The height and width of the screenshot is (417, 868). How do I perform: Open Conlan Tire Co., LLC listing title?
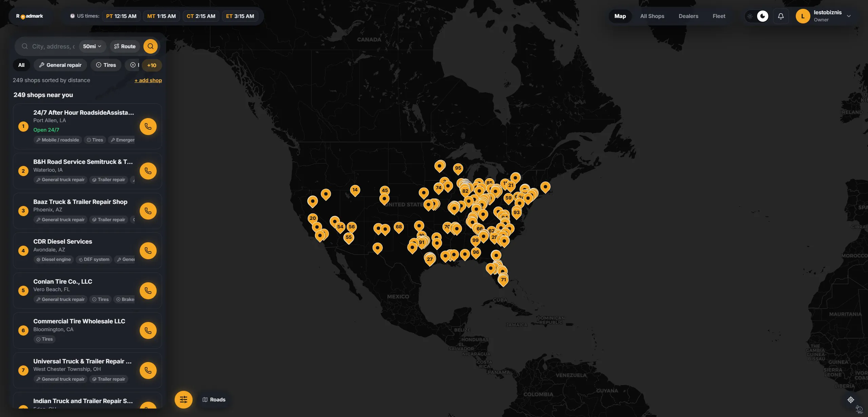(63, 282)
